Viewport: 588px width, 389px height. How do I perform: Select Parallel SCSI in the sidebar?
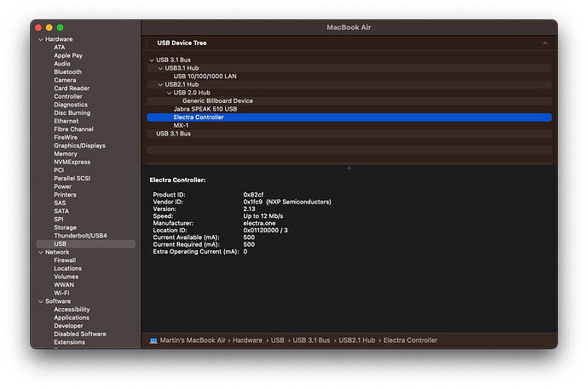[72, 179]
